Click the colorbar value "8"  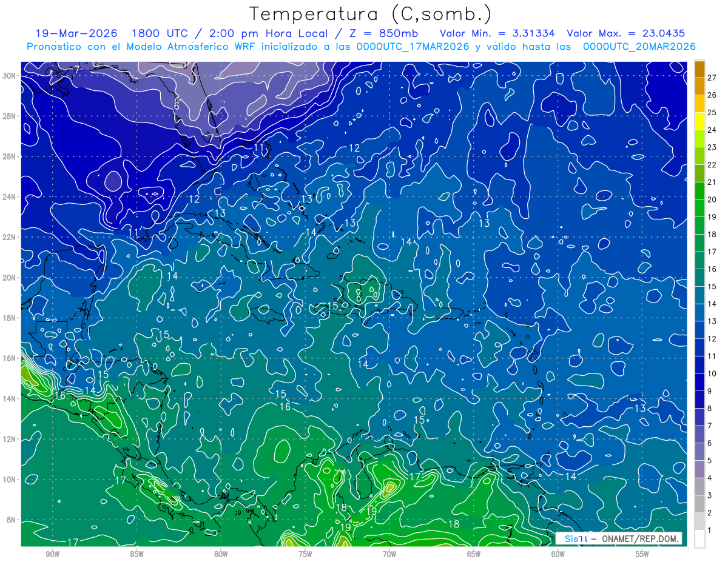(710, 409)
